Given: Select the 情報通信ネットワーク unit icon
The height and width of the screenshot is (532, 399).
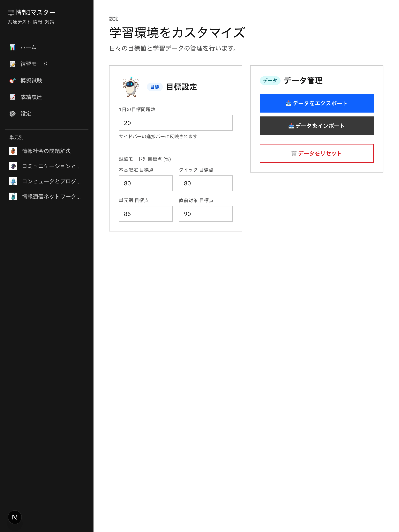Looking at the screenshot, I should point(13,197).
